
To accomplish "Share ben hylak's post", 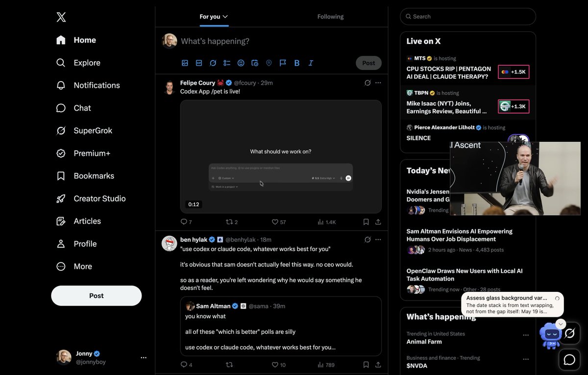I will (x=378, y=365).
